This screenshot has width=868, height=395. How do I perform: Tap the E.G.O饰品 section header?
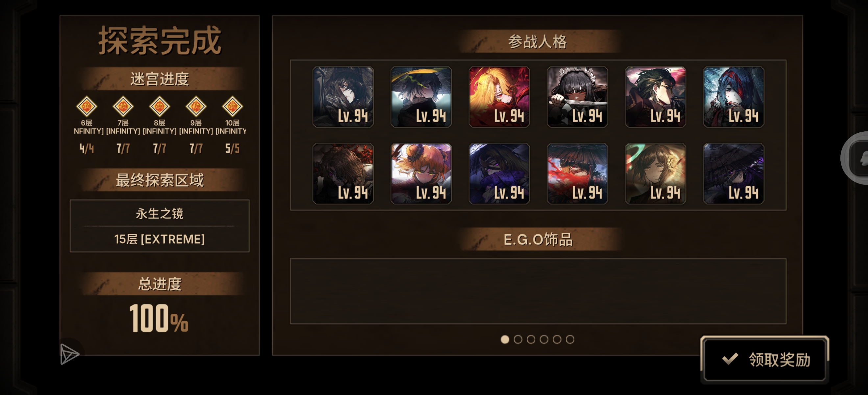(538, 240)
